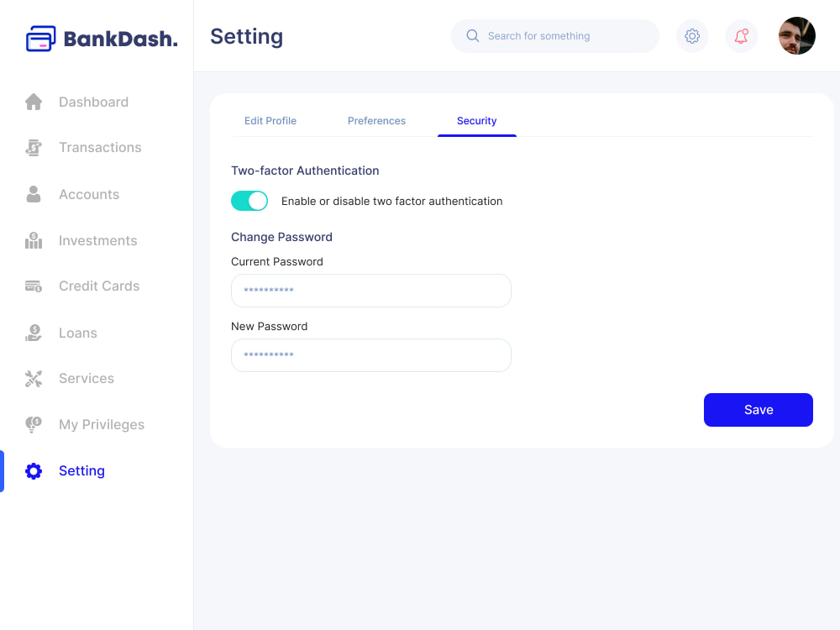Click the New Password label
The width and height of the screenshot is (840, 630).
[x=270, y=326]
